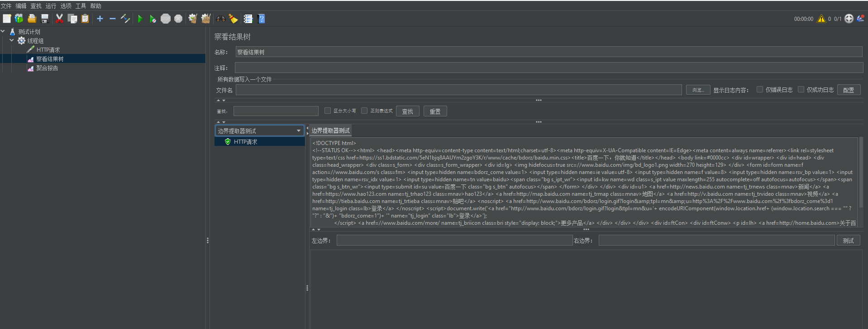
Task: Click the yellow warning triangle icon
Action: point(821,19)
